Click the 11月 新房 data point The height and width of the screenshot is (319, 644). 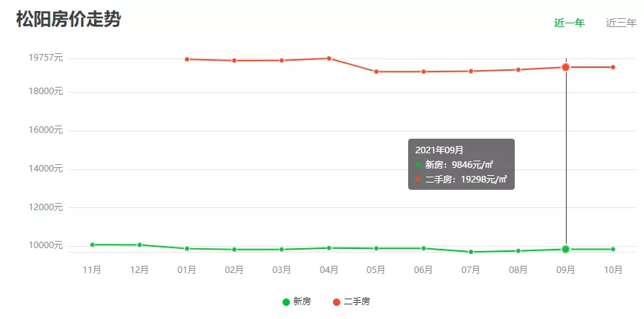pyautogui.click(x=92, y=245)
